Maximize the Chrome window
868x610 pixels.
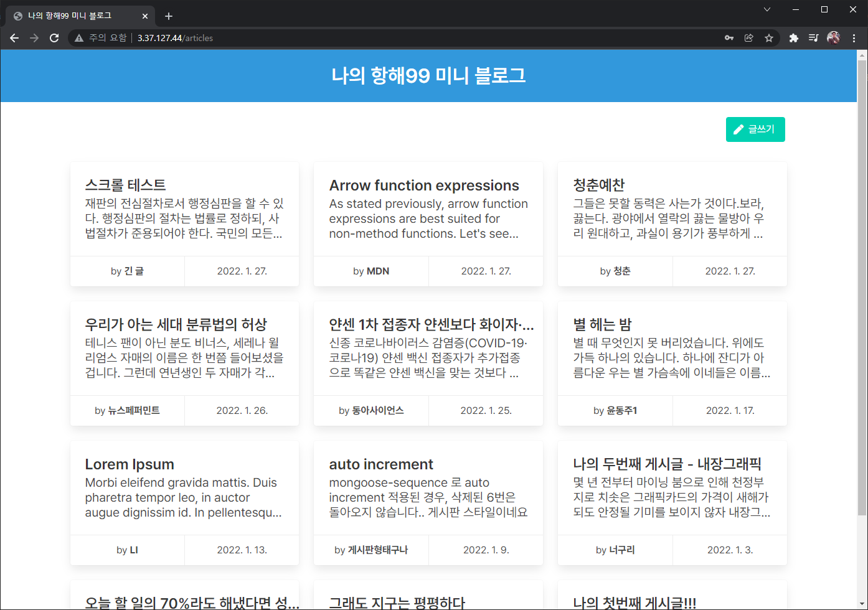tap(824, 9)
